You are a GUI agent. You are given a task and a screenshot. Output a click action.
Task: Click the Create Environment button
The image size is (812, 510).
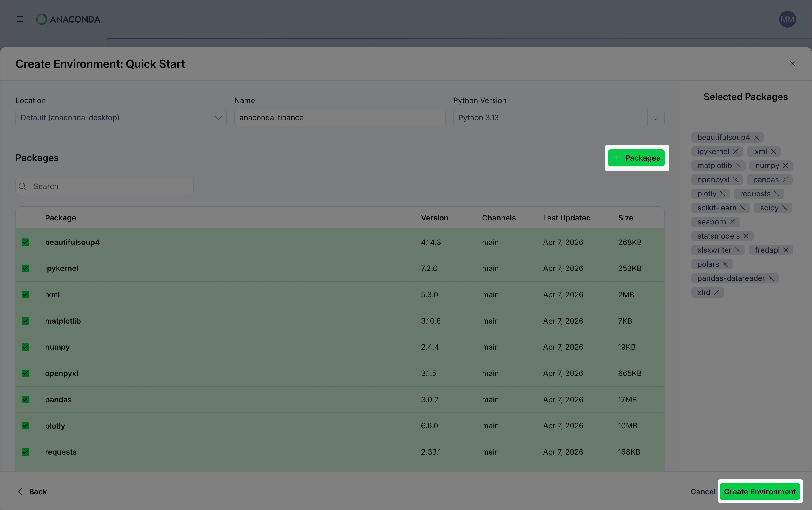pyautogui.click(x=759, y=491)
